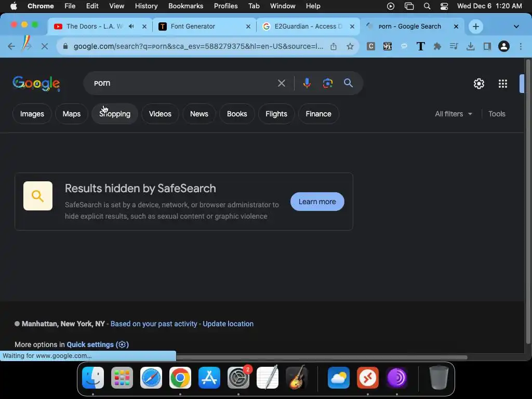
Task: Click the Google search text field
Action: pyautogui.click(x=183, y=83)
